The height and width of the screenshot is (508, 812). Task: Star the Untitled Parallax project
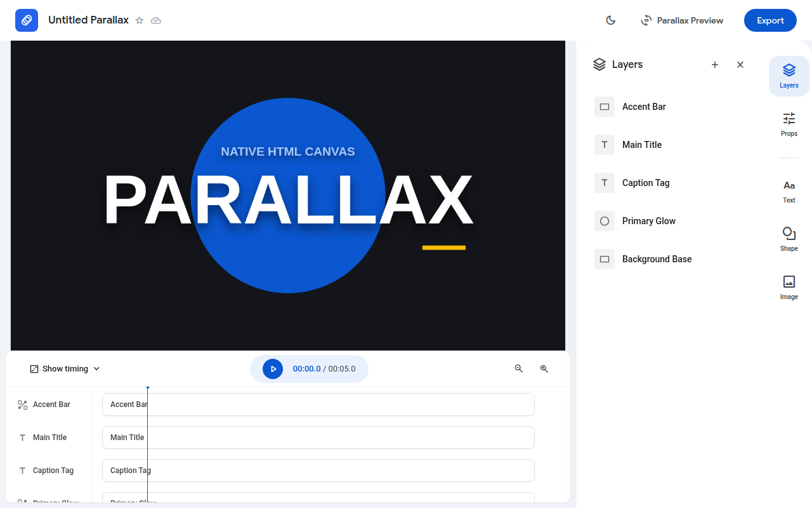tap(140, 20)
